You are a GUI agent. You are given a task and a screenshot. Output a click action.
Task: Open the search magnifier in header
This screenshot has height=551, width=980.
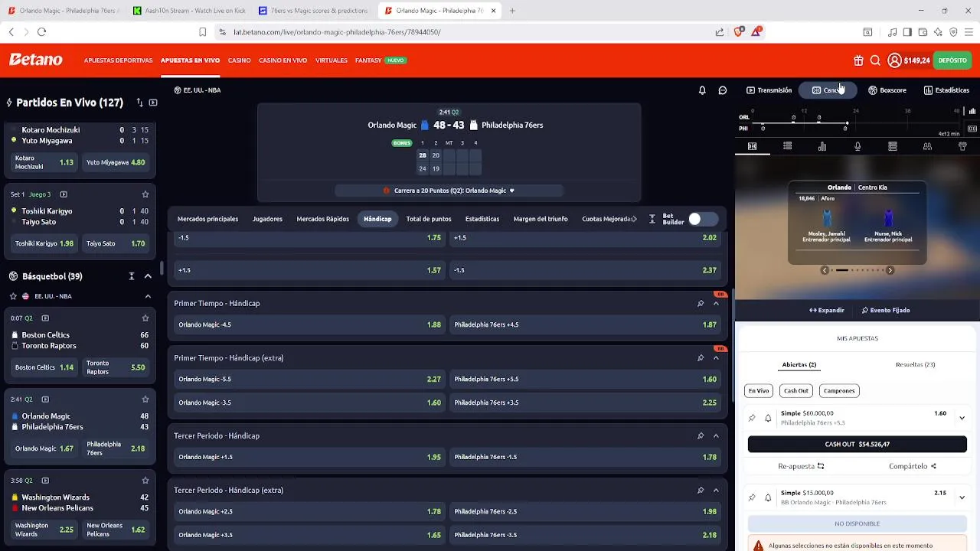click(x=875, y=60)
